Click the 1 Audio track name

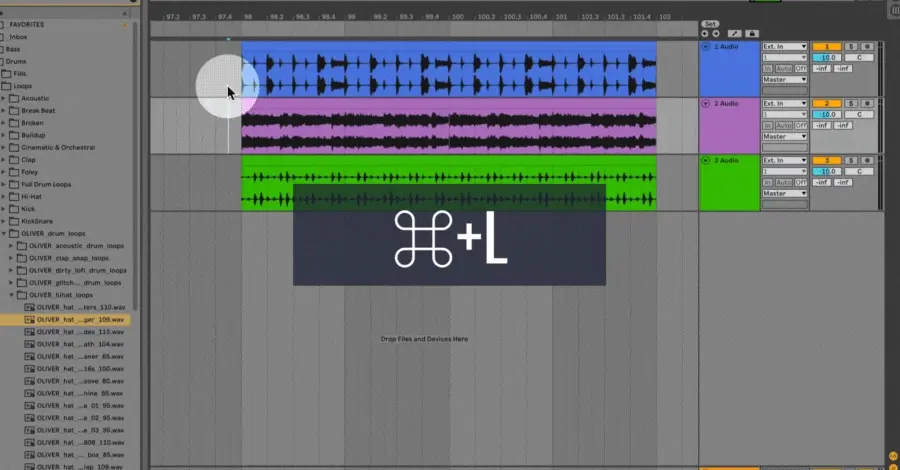(726, 46)
